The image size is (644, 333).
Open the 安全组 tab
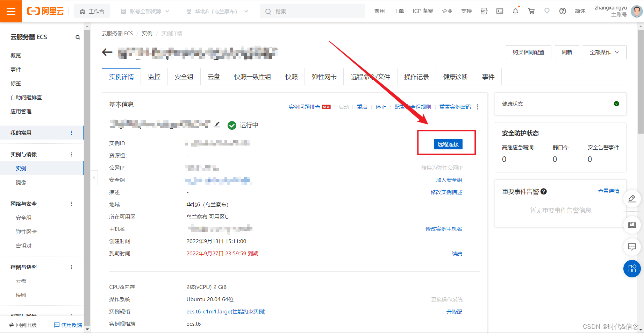(184, 77)
